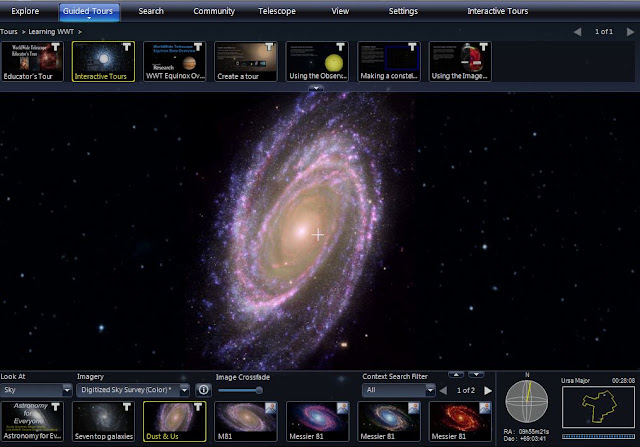Click the Learning WWT breadcrumb link
This screenshot has width=640, height=447.
[x=51, y=31]
